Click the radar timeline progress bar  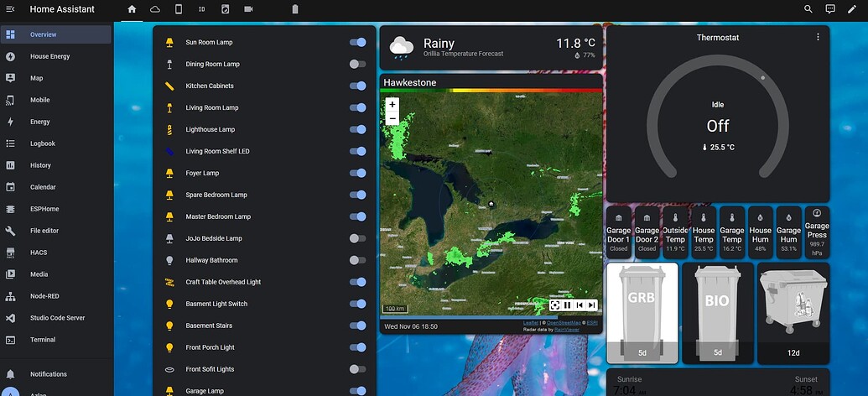(x=491, y=317)
